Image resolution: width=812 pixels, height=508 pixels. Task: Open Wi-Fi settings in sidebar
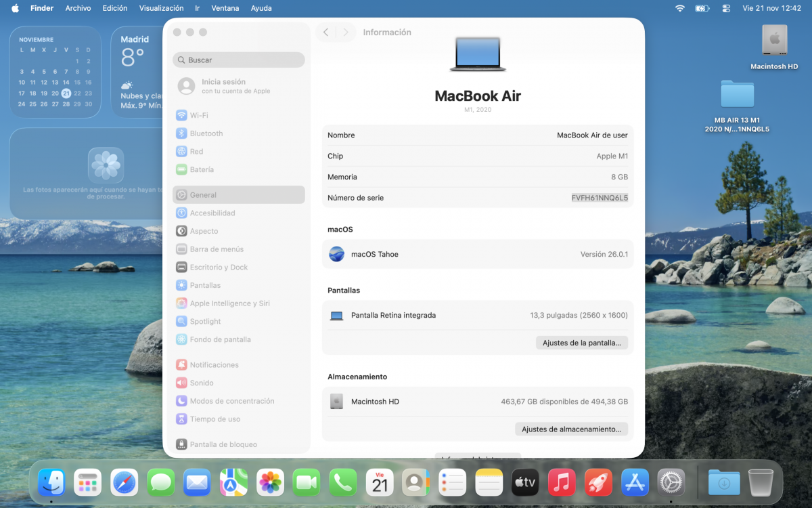click(x=198, y=115)
